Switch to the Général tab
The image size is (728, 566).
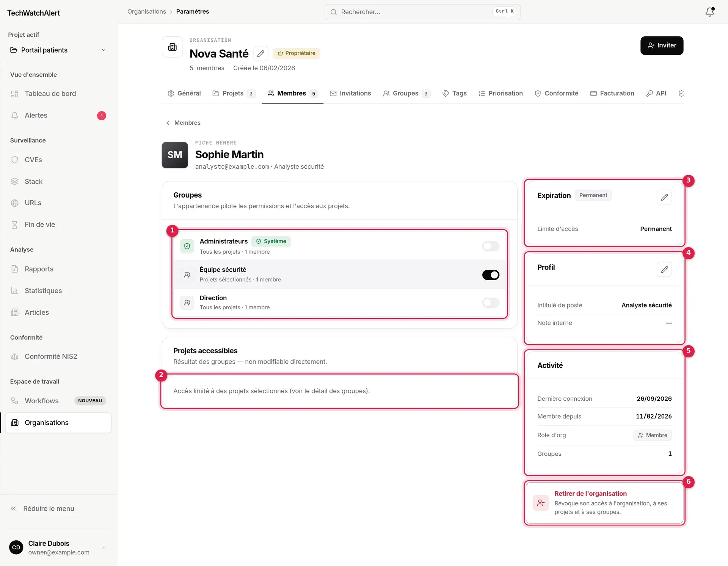[184, 93]
